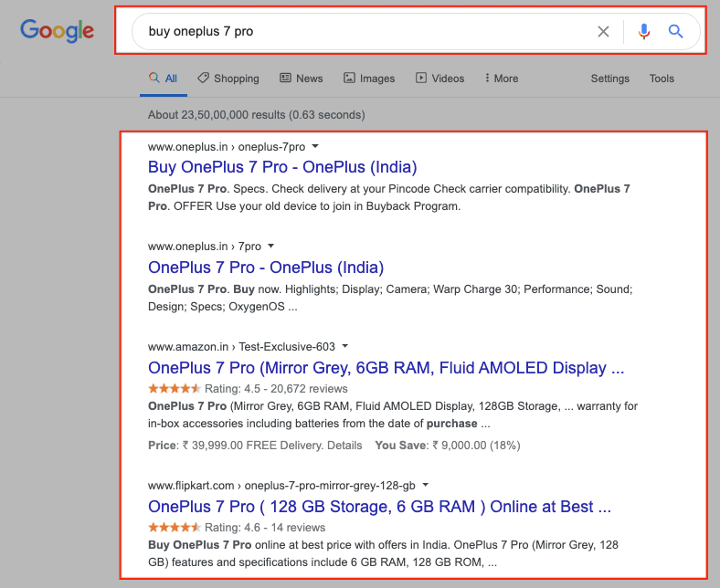Image resolution: width=720 pixels, height=588 pixels.
Task: Show search Tools options
Action: coord(662,79)
